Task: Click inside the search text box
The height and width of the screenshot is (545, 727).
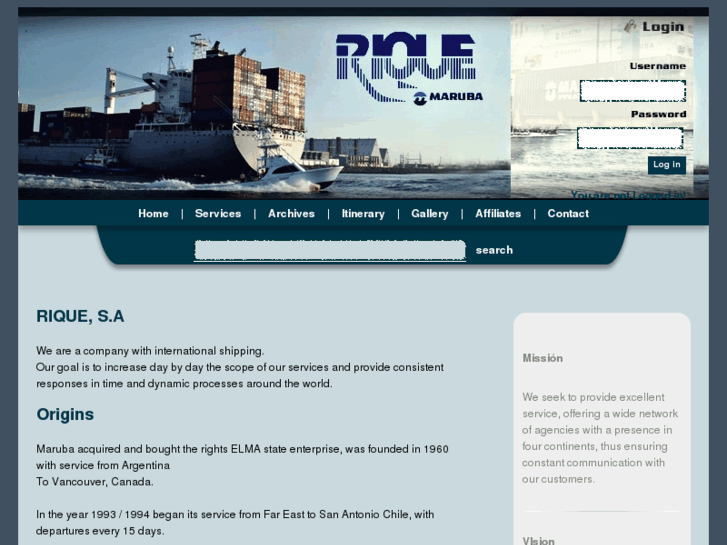Action: tap(330, 250)
